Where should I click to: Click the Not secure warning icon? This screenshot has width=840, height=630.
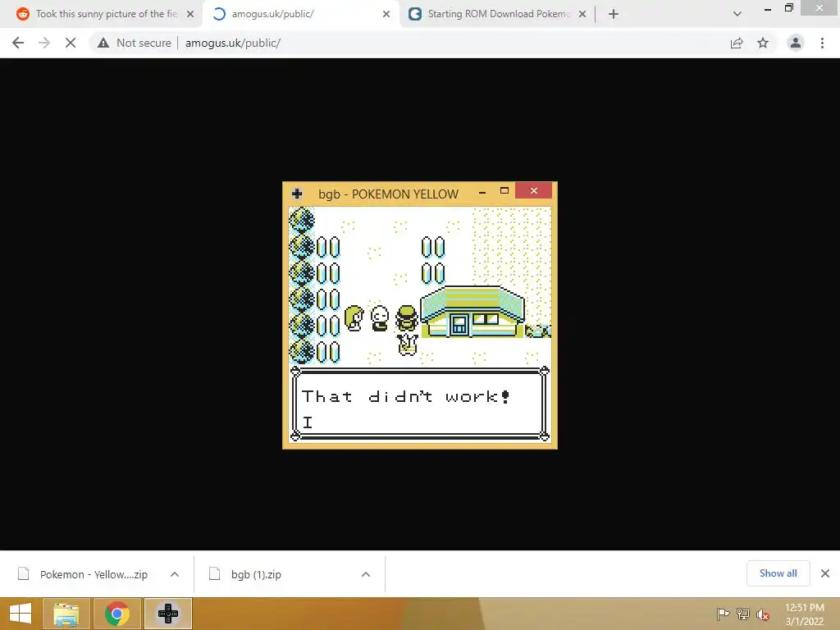click(x=103, y=43)
